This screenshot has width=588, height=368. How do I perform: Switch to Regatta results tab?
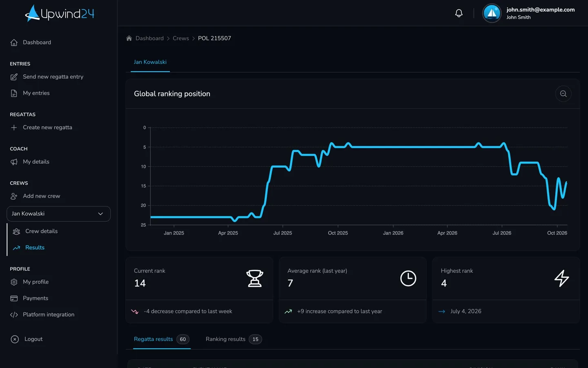(162, 339)
